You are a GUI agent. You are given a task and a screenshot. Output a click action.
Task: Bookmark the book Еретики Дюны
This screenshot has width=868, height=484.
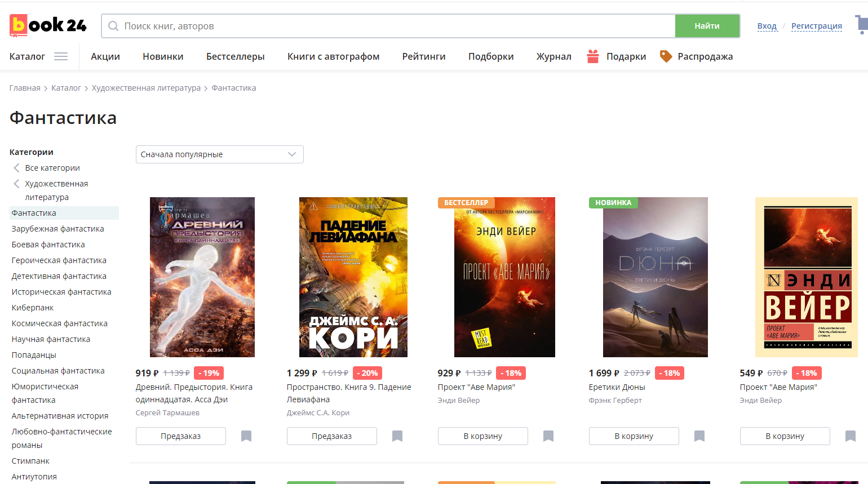tap(699, 436)
